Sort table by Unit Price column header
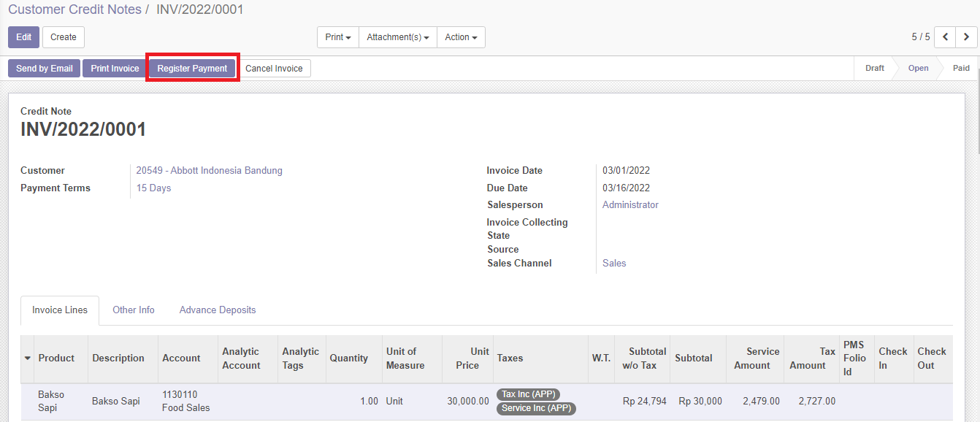The height and width of the screenshot is (422, 980). click(x=467, y=358)
